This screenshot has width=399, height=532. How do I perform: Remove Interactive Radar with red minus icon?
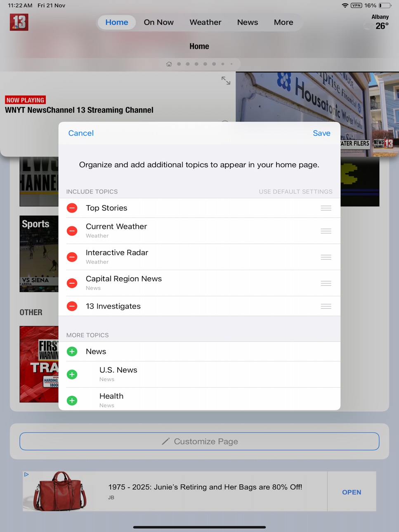point(72,257)
